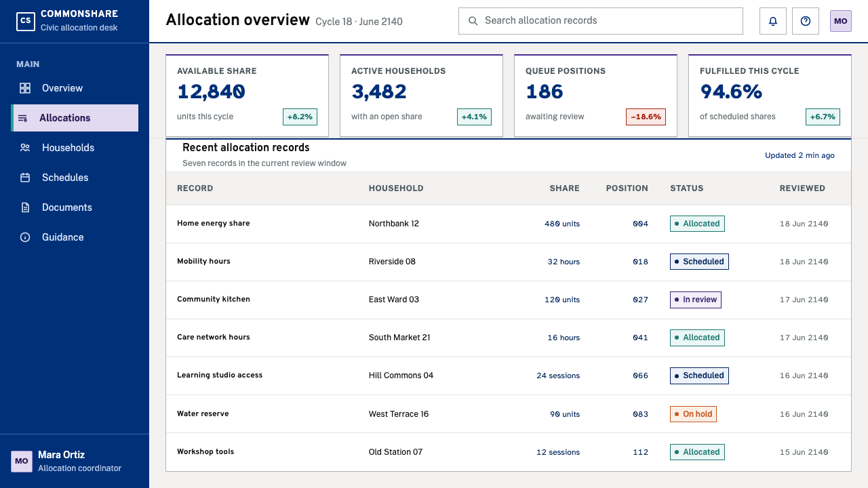Open the Guidance section
This screenshot has height=488, width=868.
[x=75, y=237]
